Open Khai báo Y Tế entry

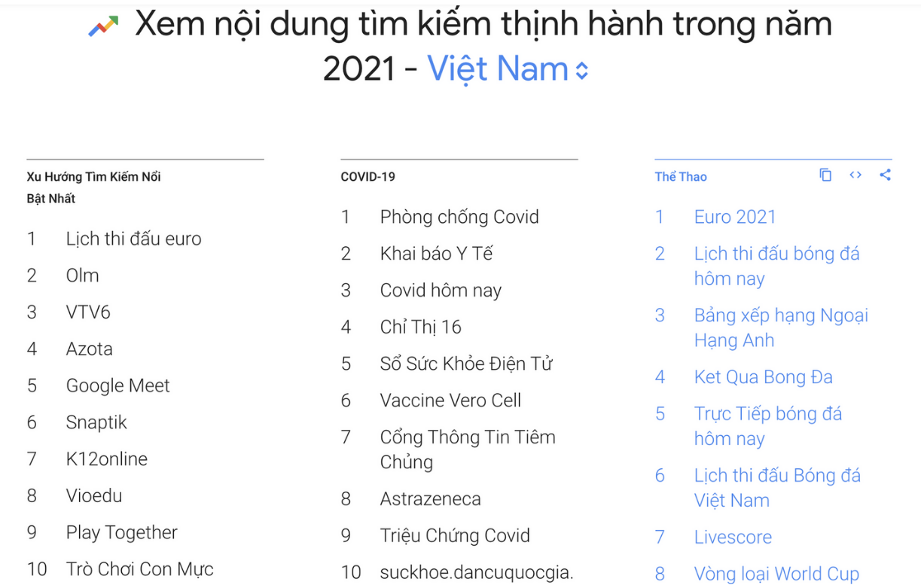[436, 254]
